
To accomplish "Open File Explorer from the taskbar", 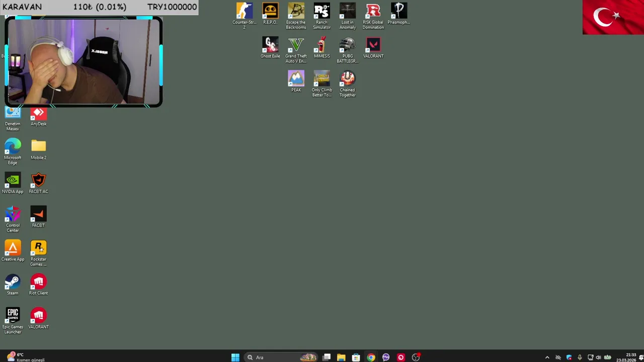I will click(341, 357).
